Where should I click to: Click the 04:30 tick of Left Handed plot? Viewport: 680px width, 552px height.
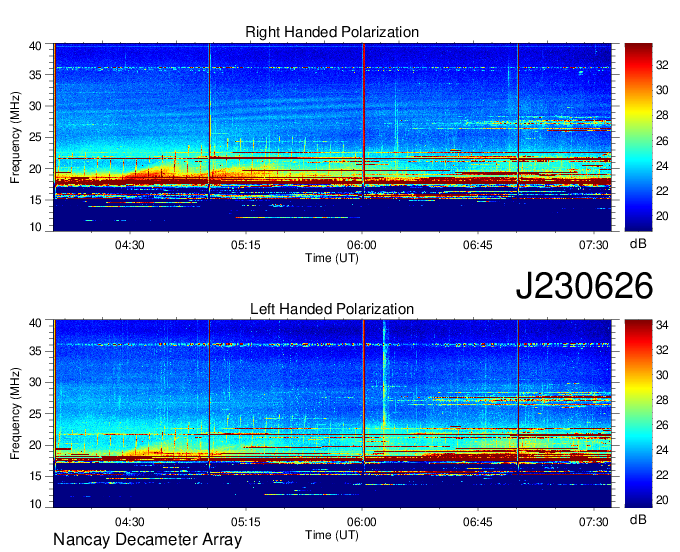(x=130, y=522)
